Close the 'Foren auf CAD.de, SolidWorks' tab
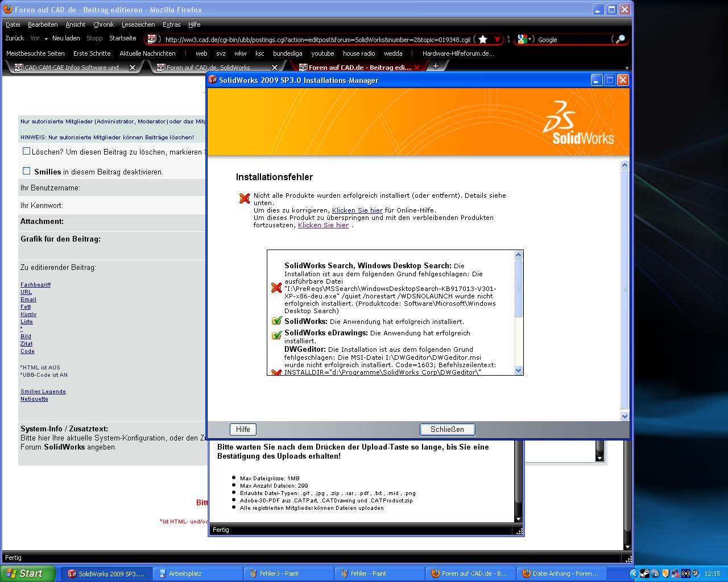 tap(275, 67)
